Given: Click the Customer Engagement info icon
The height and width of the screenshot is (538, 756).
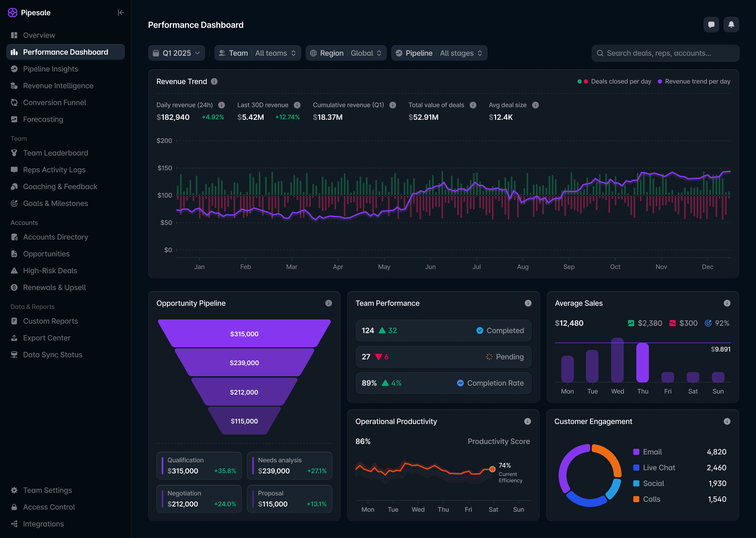Looking at the screenshot, I should point(727,421).
